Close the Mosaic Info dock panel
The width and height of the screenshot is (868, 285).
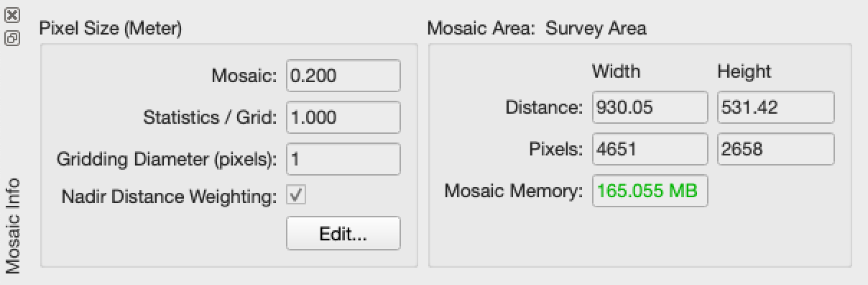(x=12, y=14)
